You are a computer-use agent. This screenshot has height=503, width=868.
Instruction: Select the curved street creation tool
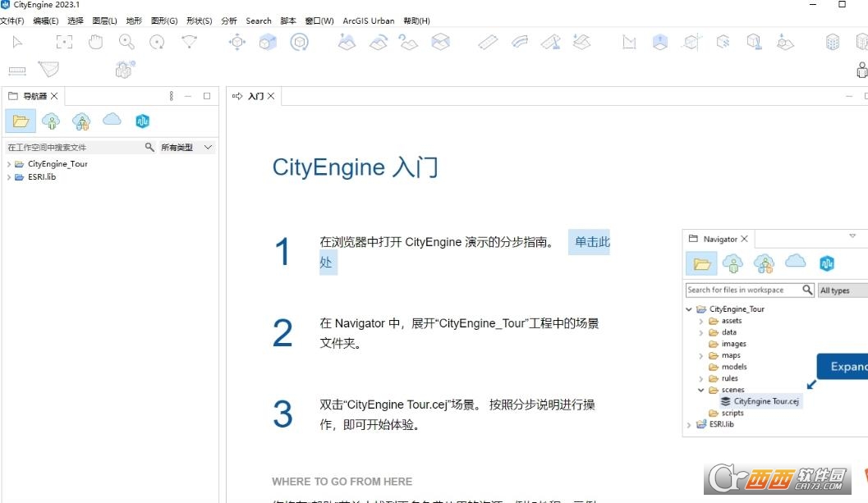[520, 42]
